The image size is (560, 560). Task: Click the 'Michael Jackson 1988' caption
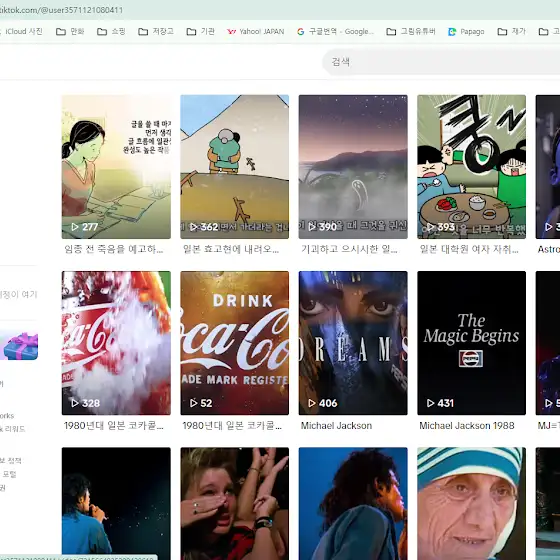tap(467, 425)
